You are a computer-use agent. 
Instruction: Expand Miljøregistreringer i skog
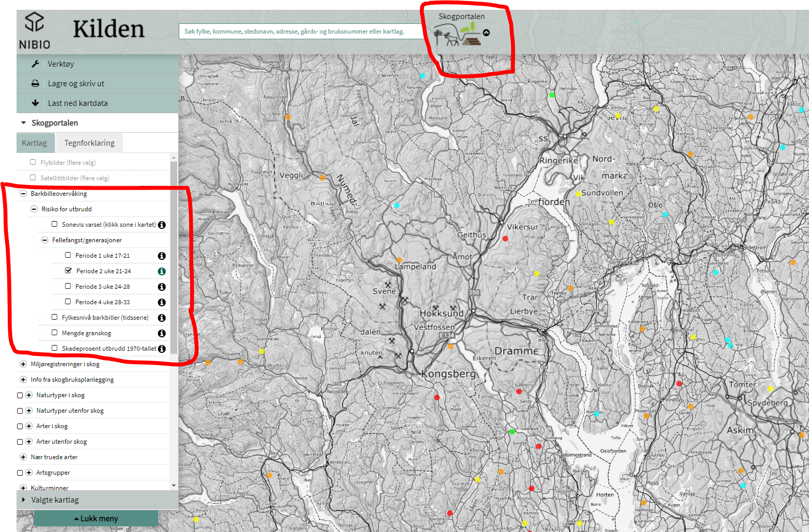click(23, 364)
